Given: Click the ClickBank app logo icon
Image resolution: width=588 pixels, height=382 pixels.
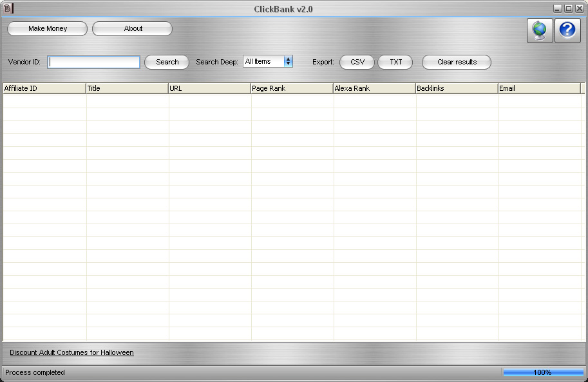Looking at the screenshot, I should point(8,8).
